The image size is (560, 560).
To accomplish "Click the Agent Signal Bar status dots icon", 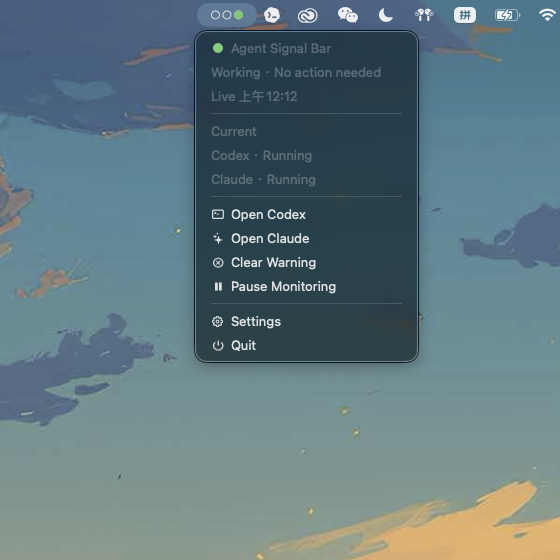I will point(227,15).
